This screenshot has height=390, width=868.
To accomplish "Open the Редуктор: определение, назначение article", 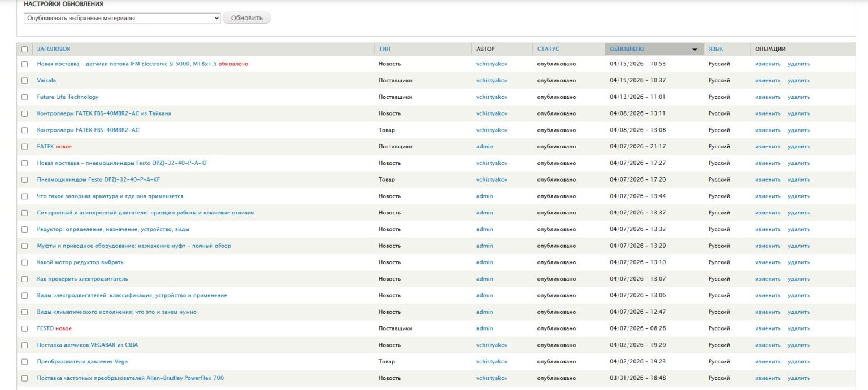I will (x=113, y=229).
